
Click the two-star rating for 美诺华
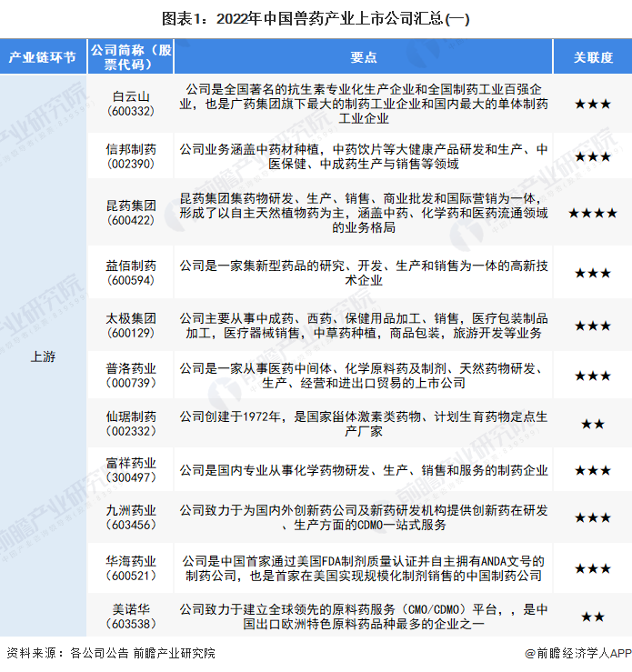point(593,617)
